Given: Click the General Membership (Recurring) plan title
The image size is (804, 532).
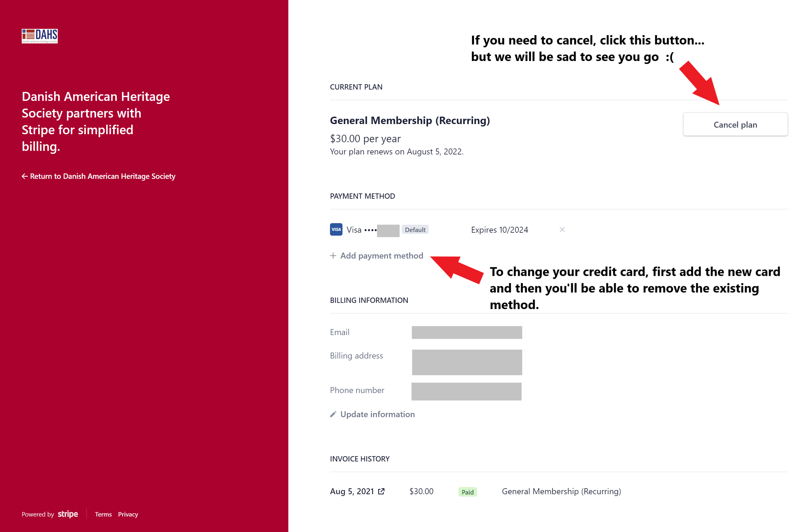Looking at the screenshot, I should (410, 121).
